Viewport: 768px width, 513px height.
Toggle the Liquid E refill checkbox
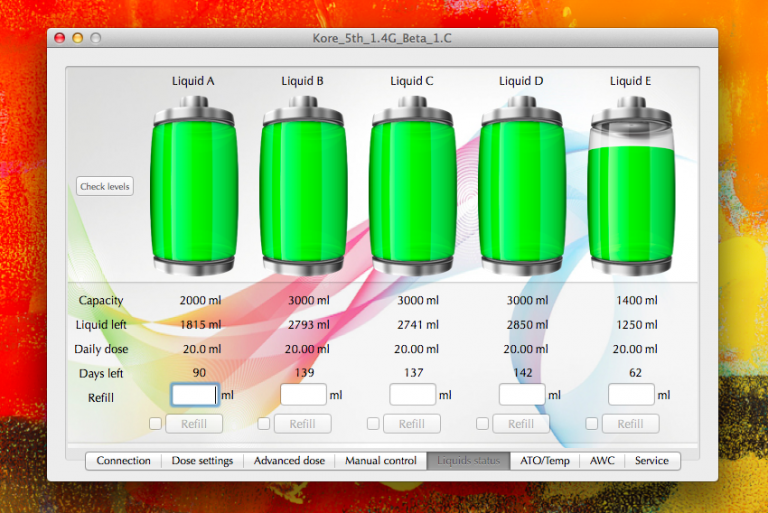pyautogui.click(x=592, y=424)
